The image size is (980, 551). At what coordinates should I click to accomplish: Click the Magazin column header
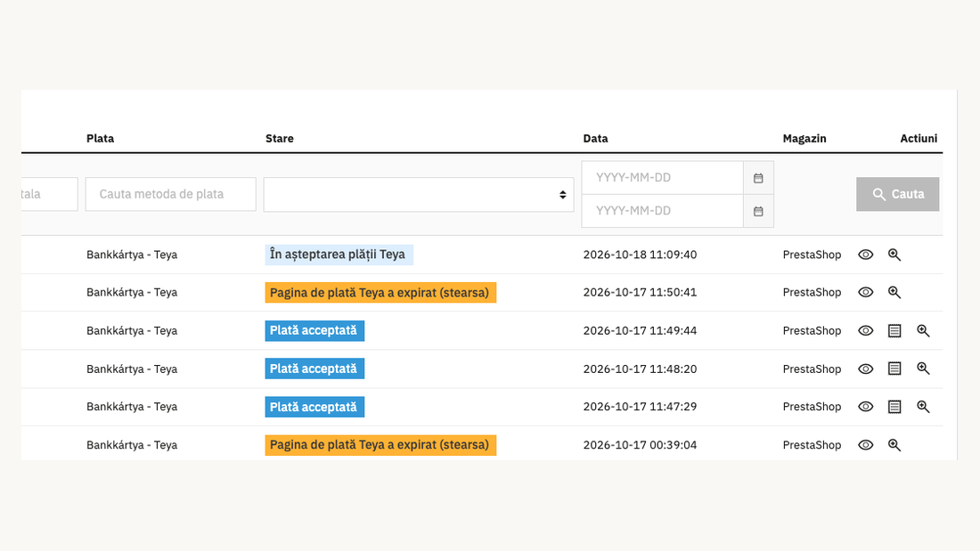[x=804, y=139]
